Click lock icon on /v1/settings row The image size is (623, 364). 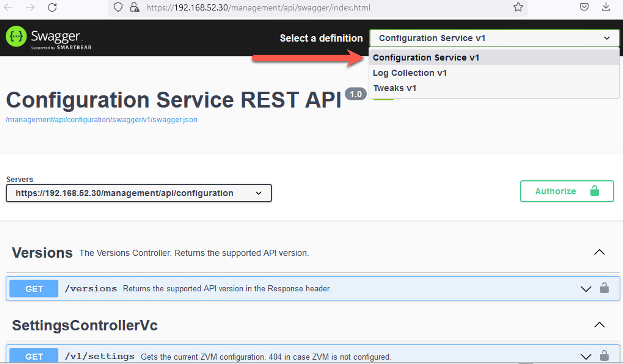tap(604, 356)
